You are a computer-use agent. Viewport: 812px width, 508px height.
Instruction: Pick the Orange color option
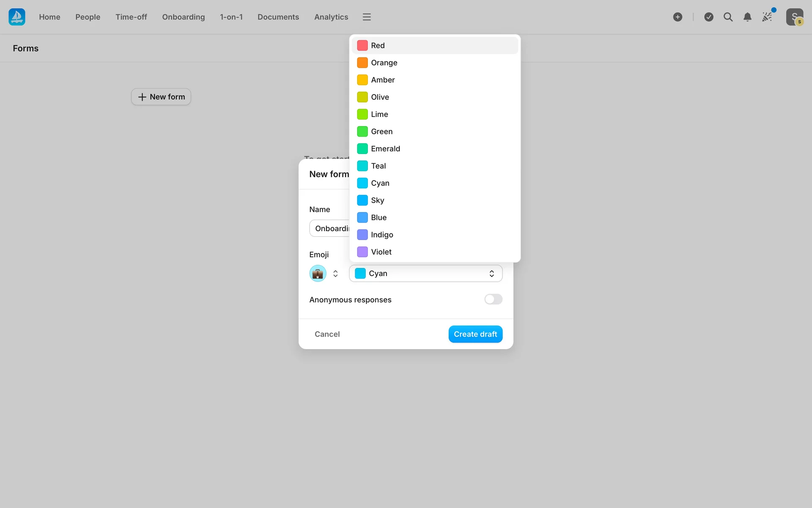[384, 63]
